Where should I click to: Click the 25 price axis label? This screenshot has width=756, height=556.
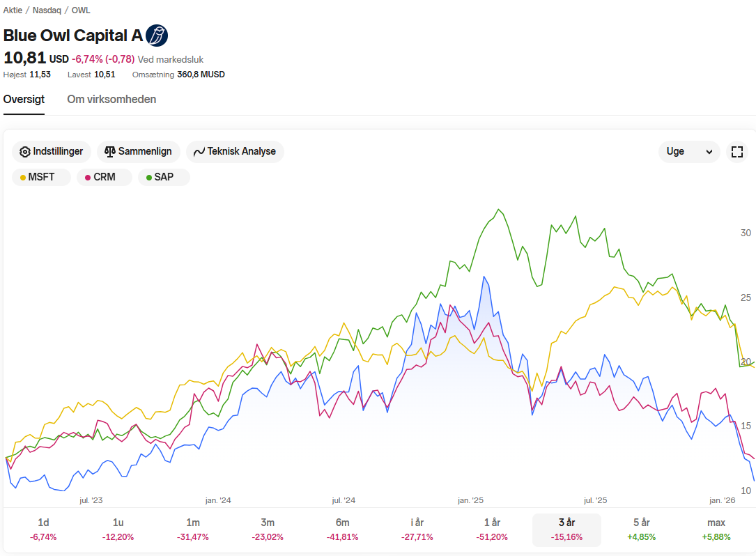tap(746, 298)
